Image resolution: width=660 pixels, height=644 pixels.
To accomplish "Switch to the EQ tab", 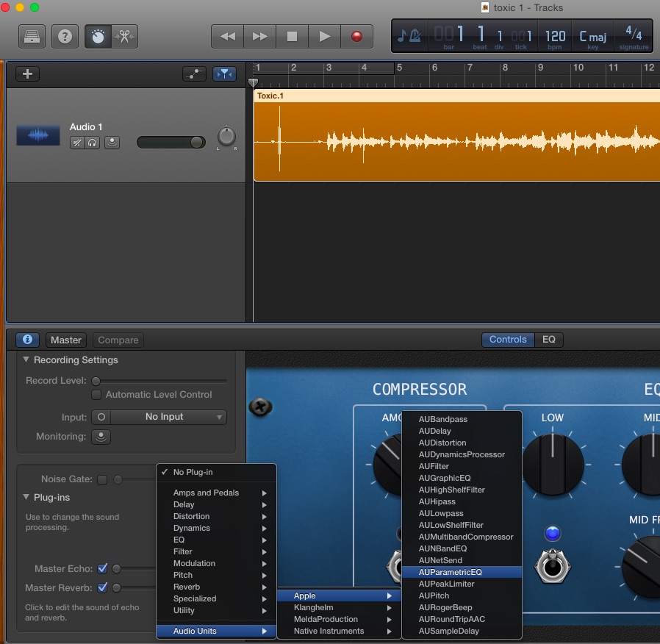I will pos(550,339).
